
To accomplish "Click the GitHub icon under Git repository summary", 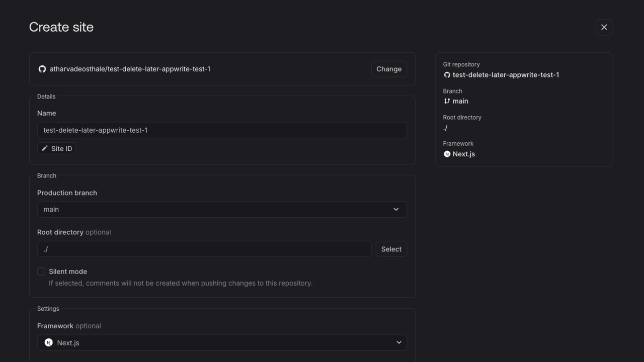I will (447, 74).
